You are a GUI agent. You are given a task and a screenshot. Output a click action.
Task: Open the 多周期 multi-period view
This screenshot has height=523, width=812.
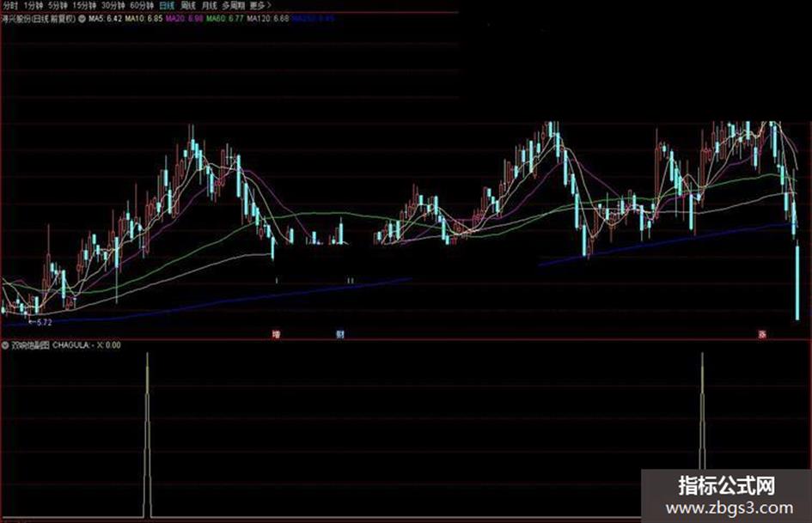pos(233,5)
